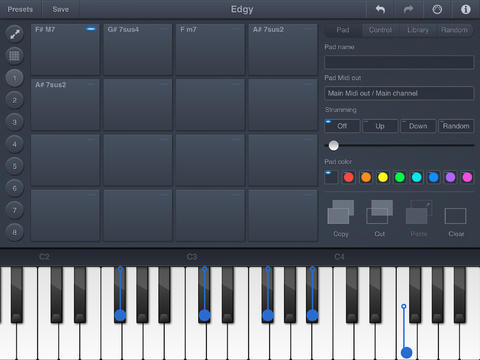Choose the yellow pad color

click(383, 177)
